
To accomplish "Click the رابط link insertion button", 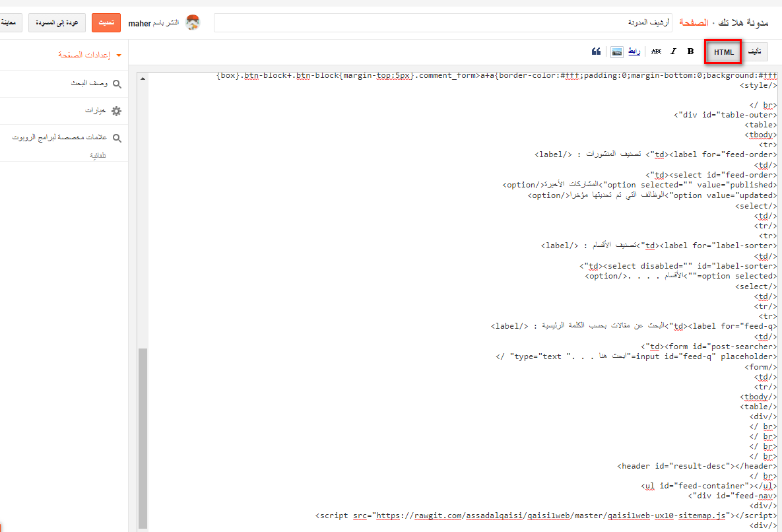I will point(634,51).
